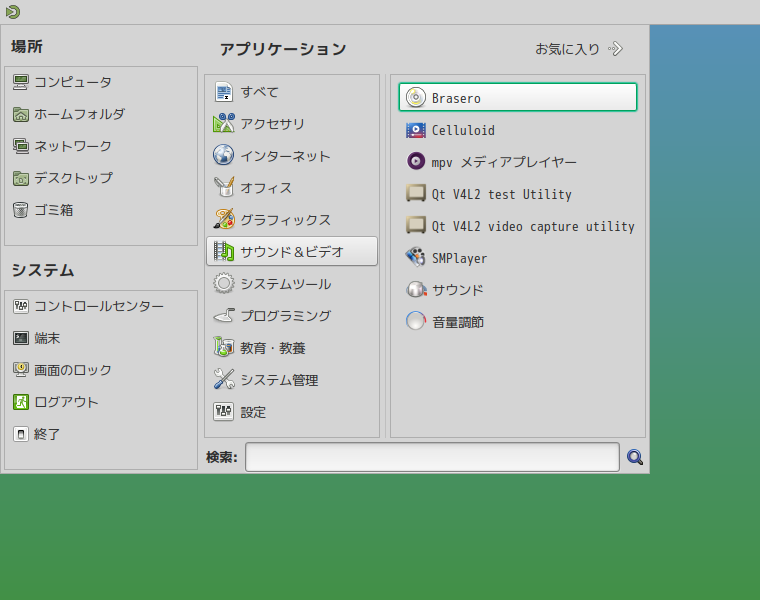Select the アクセサリ category

point(292,124)
